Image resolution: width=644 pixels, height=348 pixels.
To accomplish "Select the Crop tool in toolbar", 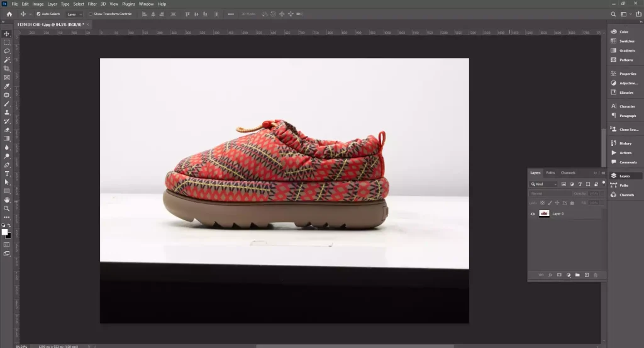I will tap(7, 69).
